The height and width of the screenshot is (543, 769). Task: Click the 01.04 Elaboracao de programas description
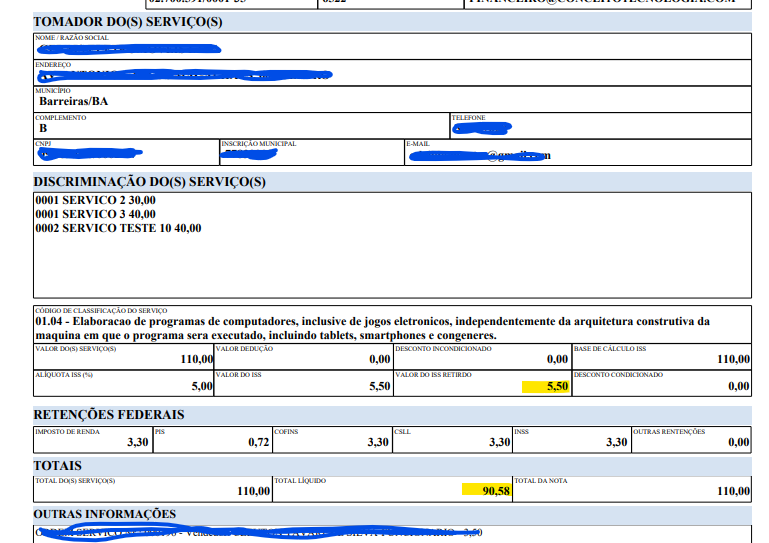[373, 329]
